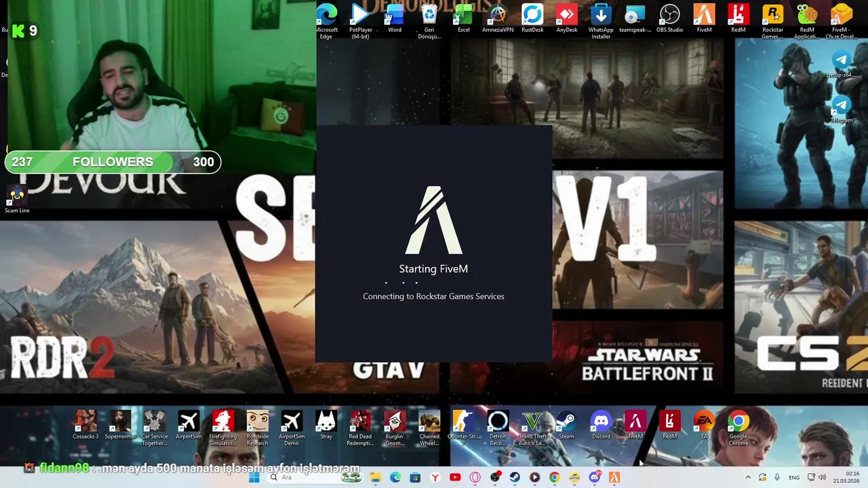Viewport: 868px width, 488px height.
Task: Open the Counter-Strike 2 shortcut
Action: [464, 428]
